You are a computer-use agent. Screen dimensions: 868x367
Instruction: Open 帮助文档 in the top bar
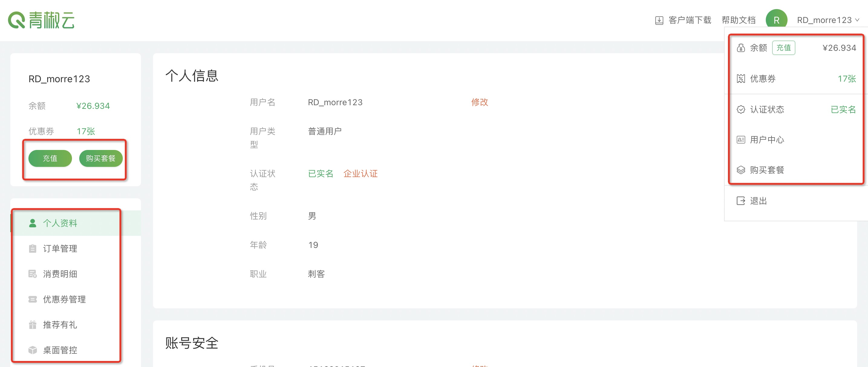pos(738,20)
